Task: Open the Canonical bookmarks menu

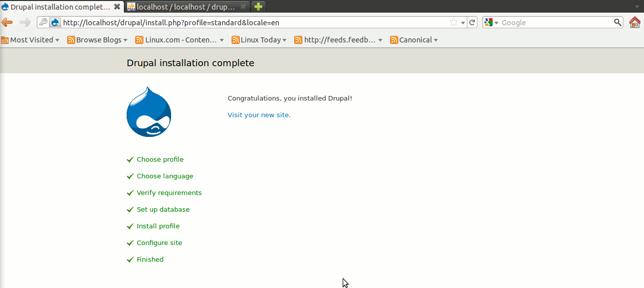Action: (414, 40)
